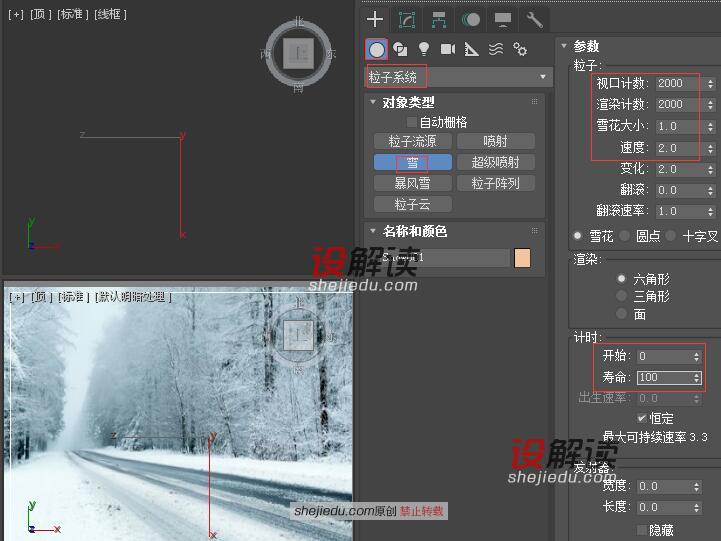Enable the 自动栅格 checkbox
Image resolution: width=721 pixels, height=541 pixels.
click(411, 122)
